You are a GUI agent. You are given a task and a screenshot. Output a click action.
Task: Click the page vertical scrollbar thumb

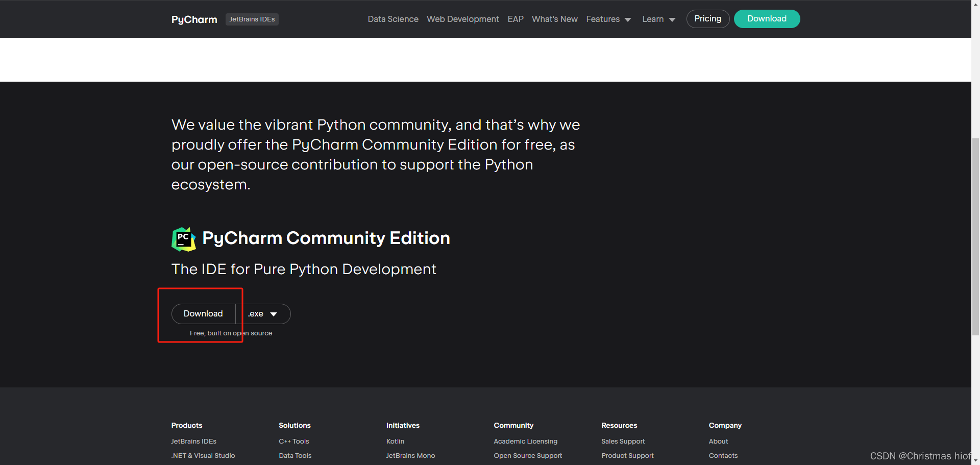pos(975,236)
